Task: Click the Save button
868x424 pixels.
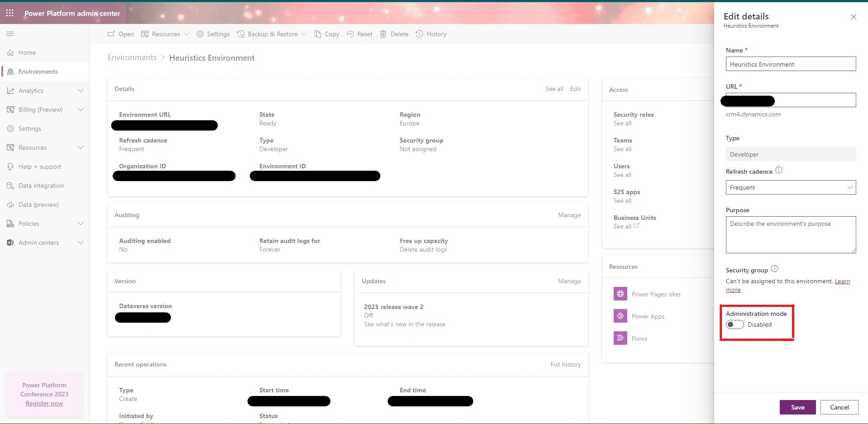Action: click(x=797, y=407)
